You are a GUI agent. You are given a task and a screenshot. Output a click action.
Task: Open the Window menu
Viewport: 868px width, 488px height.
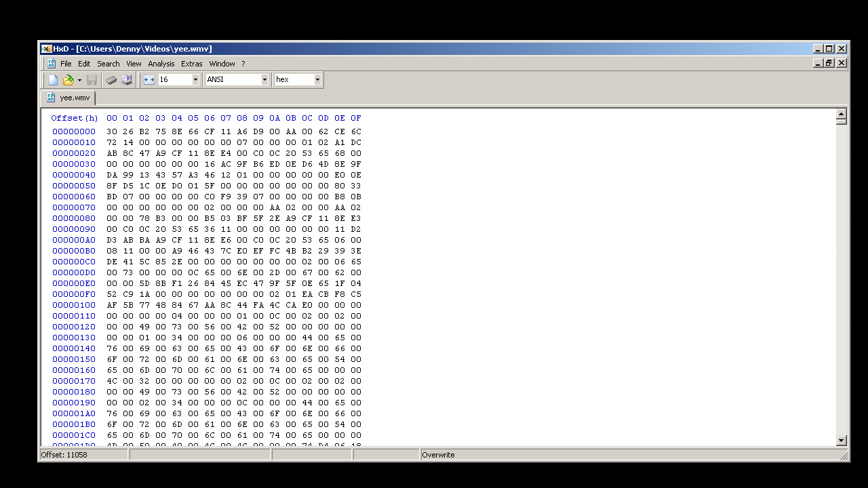222,64
